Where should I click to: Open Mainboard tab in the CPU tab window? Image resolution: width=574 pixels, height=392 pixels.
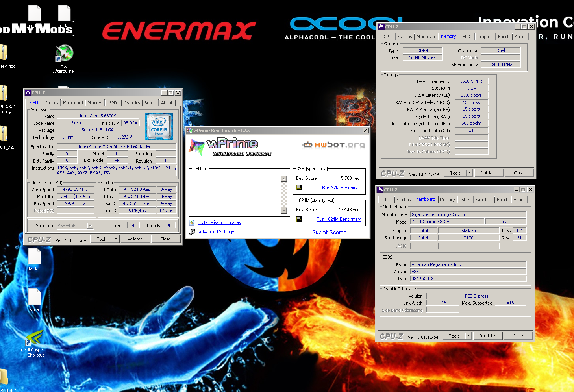pos(73,103)
